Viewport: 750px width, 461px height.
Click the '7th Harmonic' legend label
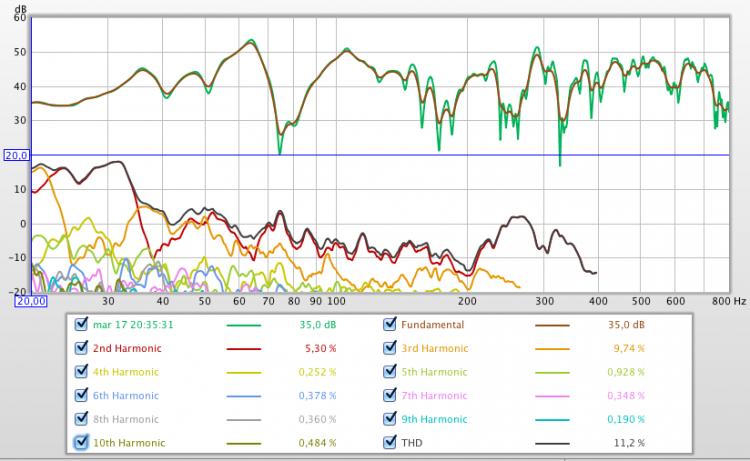click(x=434, y=395)
